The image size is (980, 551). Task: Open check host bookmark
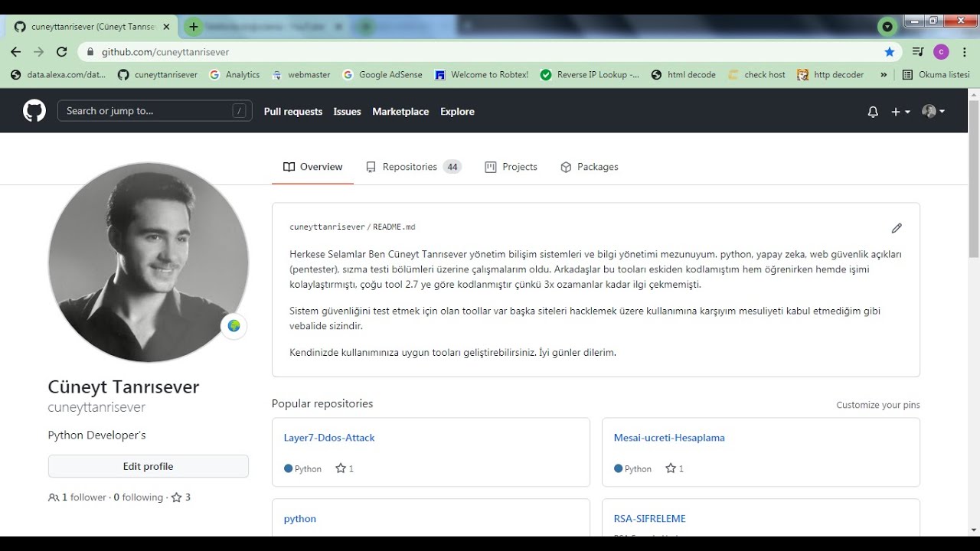[x=756, y=75]
